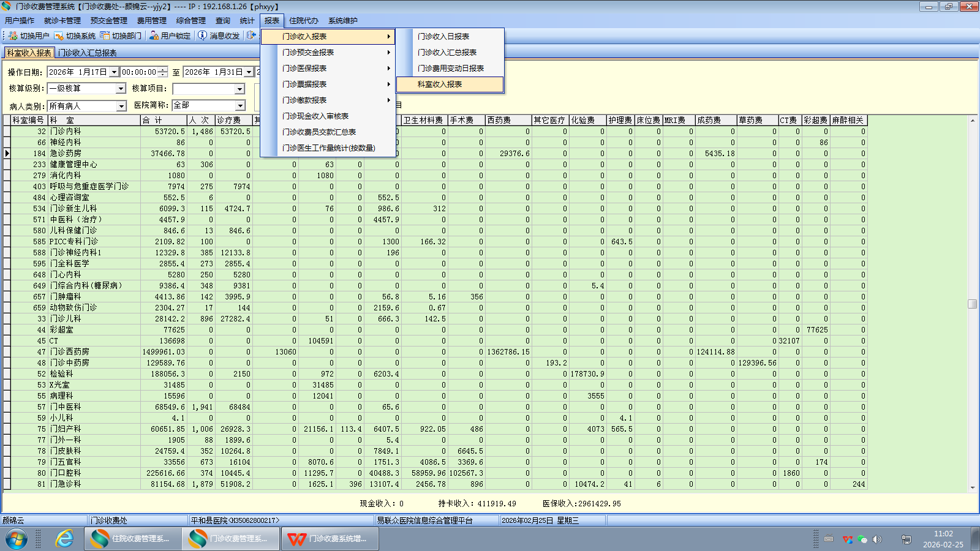Choose 门诊收费员交款汇总表 menu entry

pos(318,132)
